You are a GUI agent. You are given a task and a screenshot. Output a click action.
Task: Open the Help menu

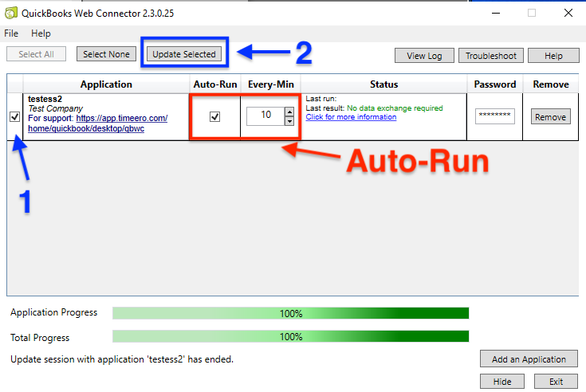click(x=41, y=33)
